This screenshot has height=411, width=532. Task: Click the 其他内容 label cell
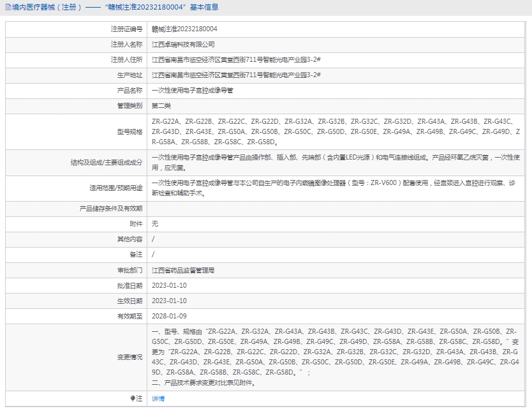tap(76, 239)
